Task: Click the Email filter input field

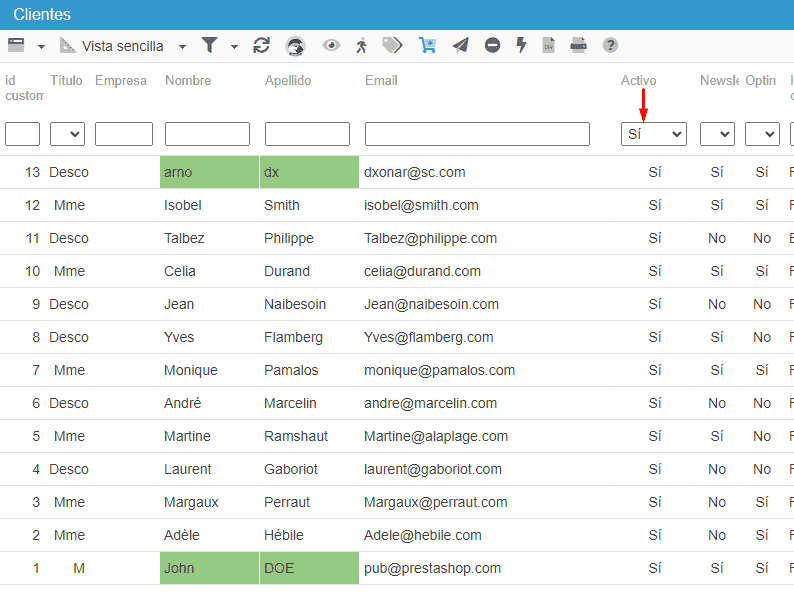Action: [x=477, y=134]
